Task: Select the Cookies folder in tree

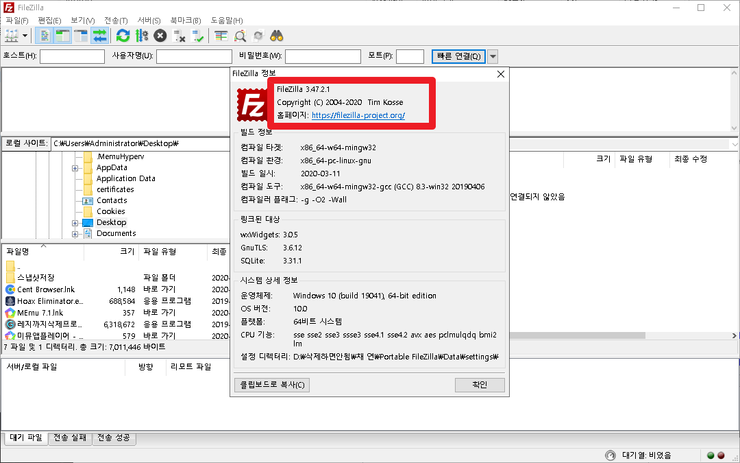Action: (111, 211)
